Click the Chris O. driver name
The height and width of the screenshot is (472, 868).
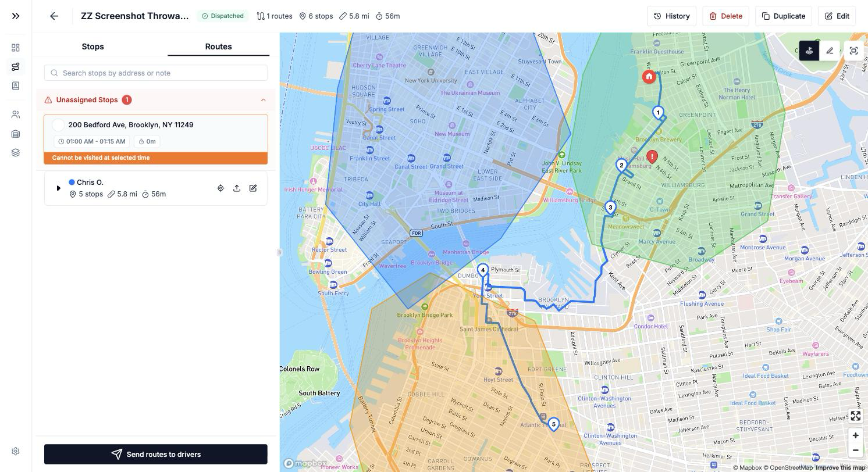click(x=90, y=183)
